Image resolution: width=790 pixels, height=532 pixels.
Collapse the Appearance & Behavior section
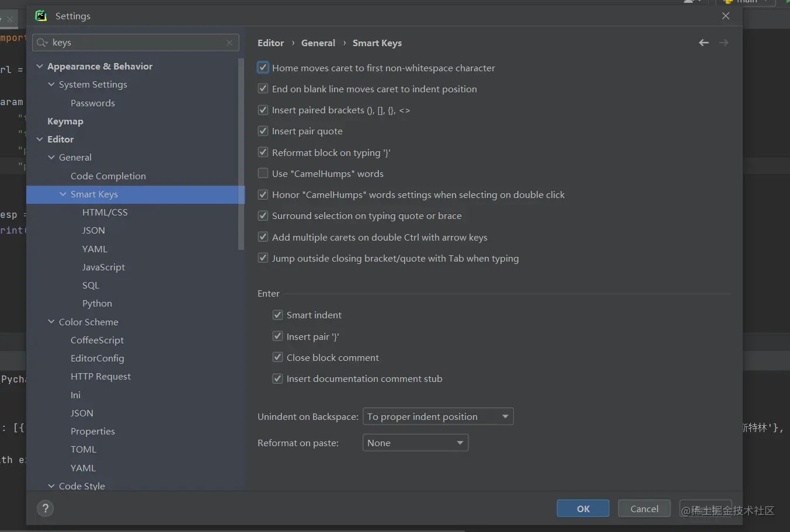(40, 67)
